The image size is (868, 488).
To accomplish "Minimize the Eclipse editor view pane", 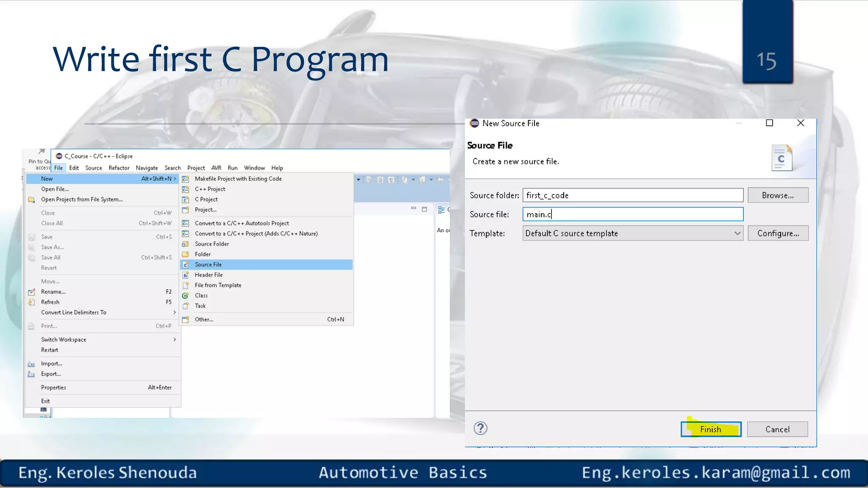I will pyautogui.click(x=414, y=209).
